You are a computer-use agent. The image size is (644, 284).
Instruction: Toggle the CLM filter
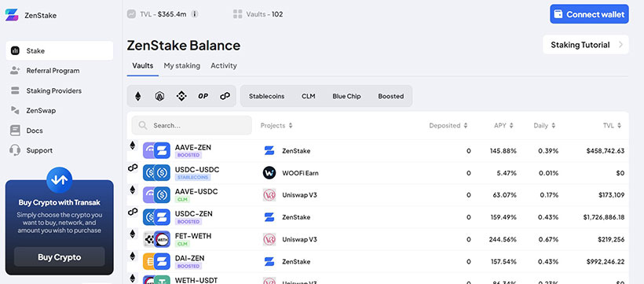click(309, 96)
